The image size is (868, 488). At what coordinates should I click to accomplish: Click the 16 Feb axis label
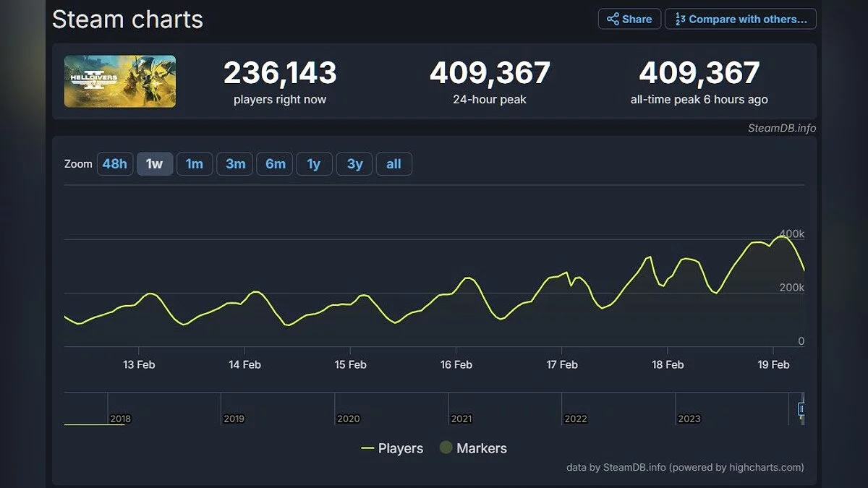coord(456,364)
